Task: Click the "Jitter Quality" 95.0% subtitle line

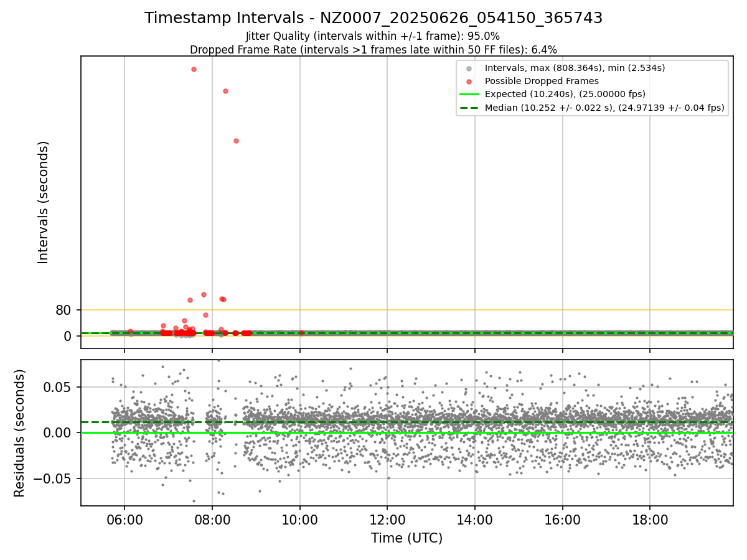Action: point(373,36)
